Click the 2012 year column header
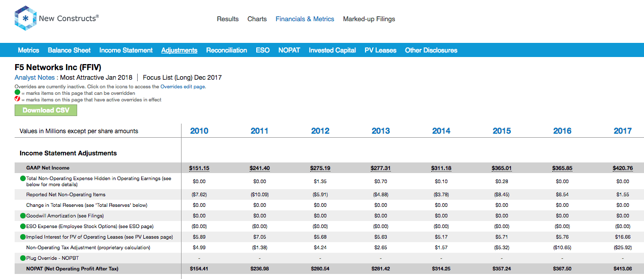This screenshot has width=644, height=279. 320,131
